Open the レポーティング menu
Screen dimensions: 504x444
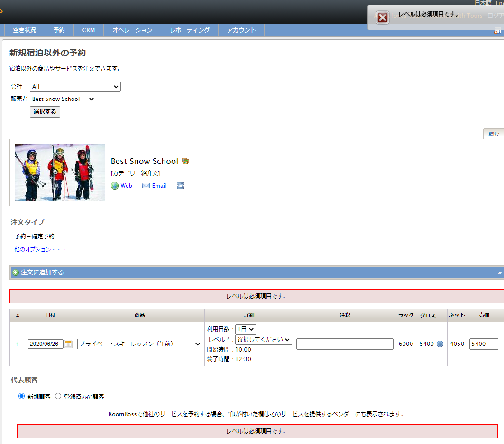coord(189,30)
